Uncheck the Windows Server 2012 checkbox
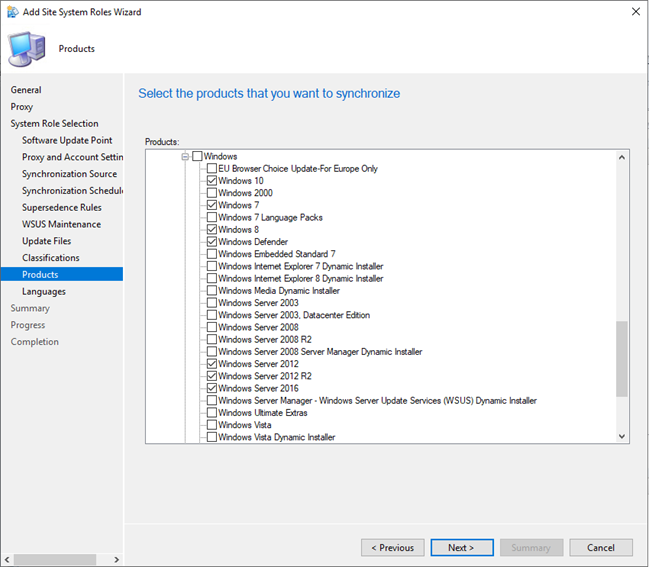Image resolution: width=649 pixels, height=567 pixels. click(212, 364)
